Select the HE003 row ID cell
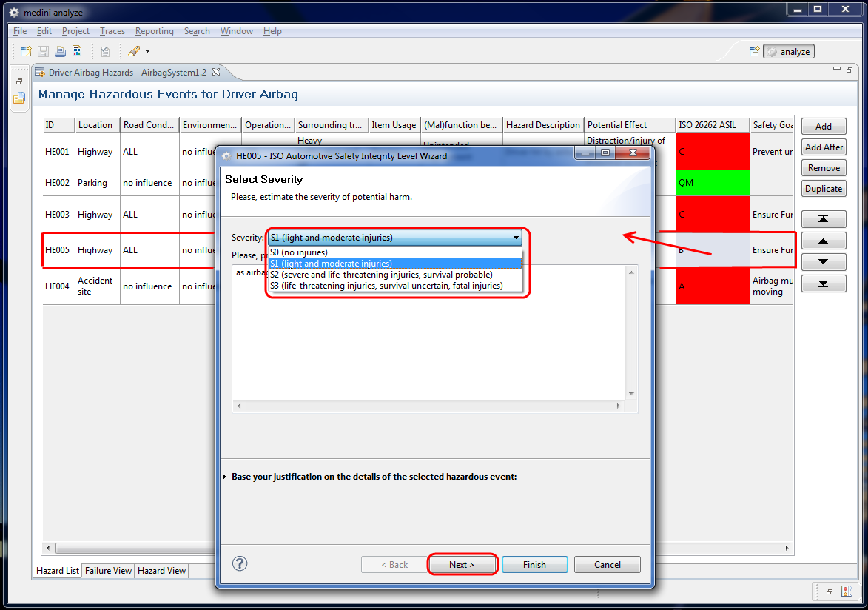 58,215
